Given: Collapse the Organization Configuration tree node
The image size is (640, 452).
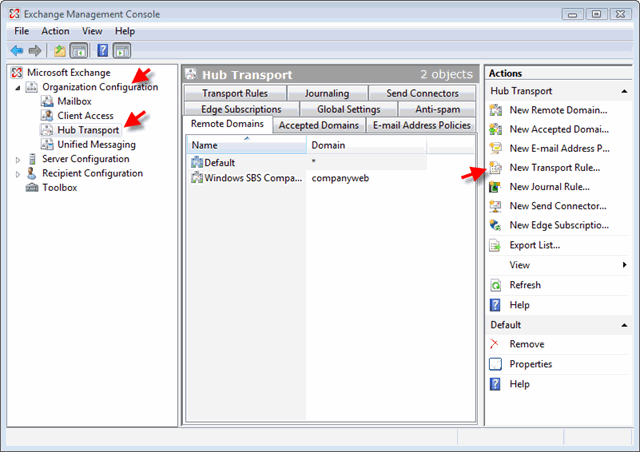Looking at the screenshot, I should click(18, 87).
